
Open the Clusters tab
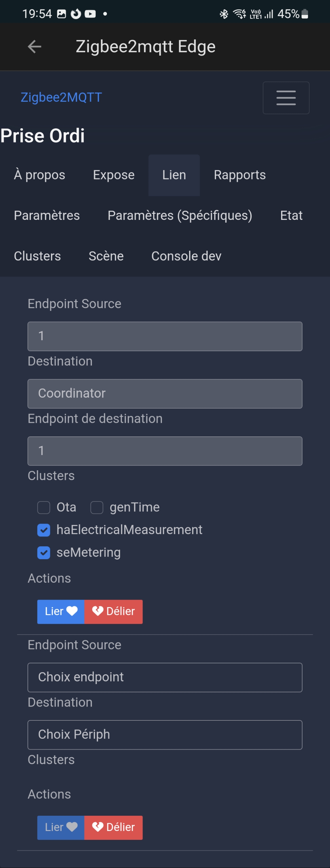(37, 257)
